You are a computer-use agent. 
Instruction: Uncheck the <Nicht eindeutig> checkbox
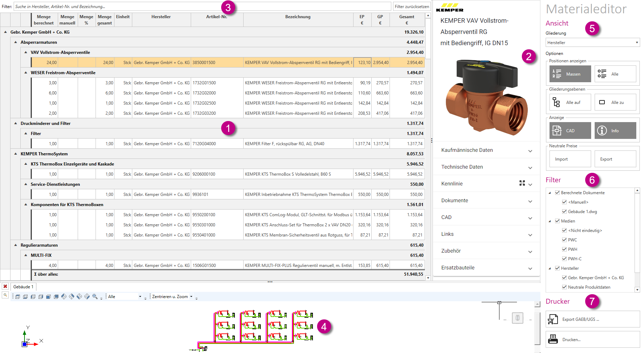point(564,231)
